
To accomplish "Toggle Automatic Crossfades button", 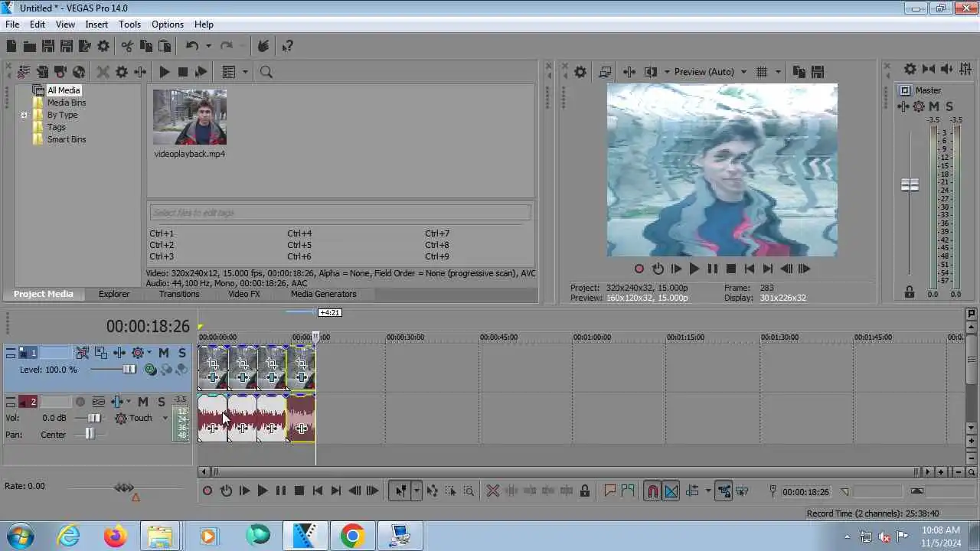I will [671, 491].
